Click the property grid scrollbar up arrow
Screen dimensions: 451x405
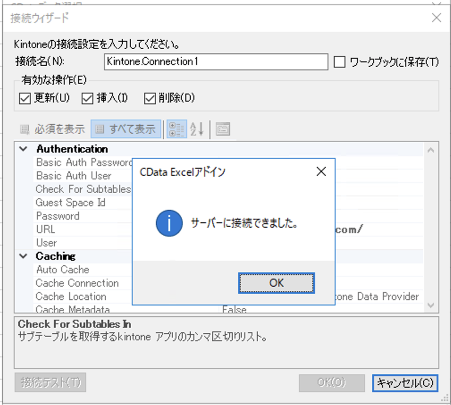click(431, 150)
